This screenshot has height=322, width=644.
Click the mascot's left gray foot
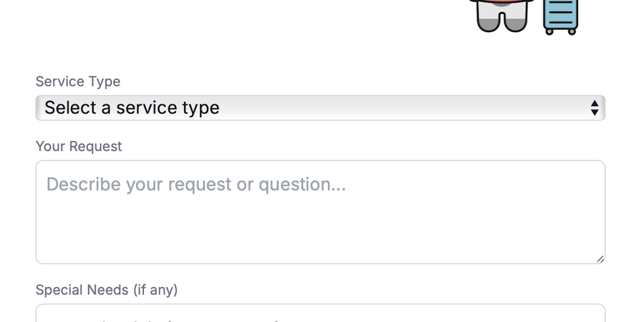pos(487,25)
